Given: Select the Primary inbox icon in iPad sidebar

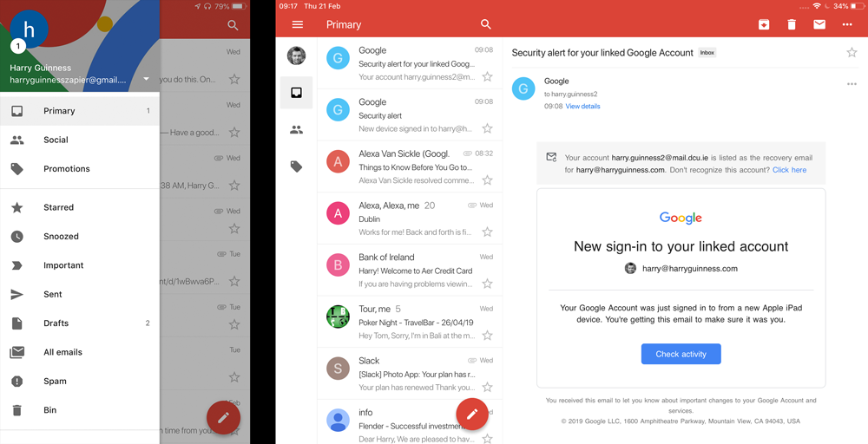Looking at the screenshot, I should click(296, 93).
